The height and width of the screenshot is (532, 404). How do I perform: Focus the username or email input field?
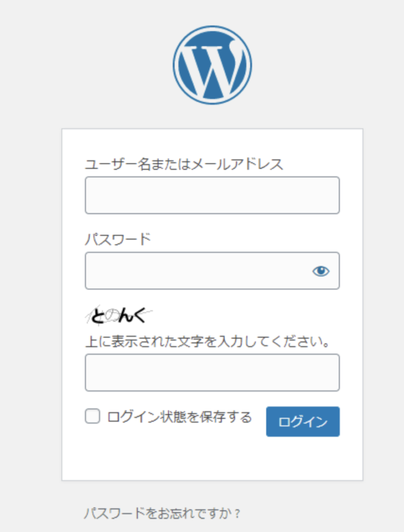pos(212,195)
